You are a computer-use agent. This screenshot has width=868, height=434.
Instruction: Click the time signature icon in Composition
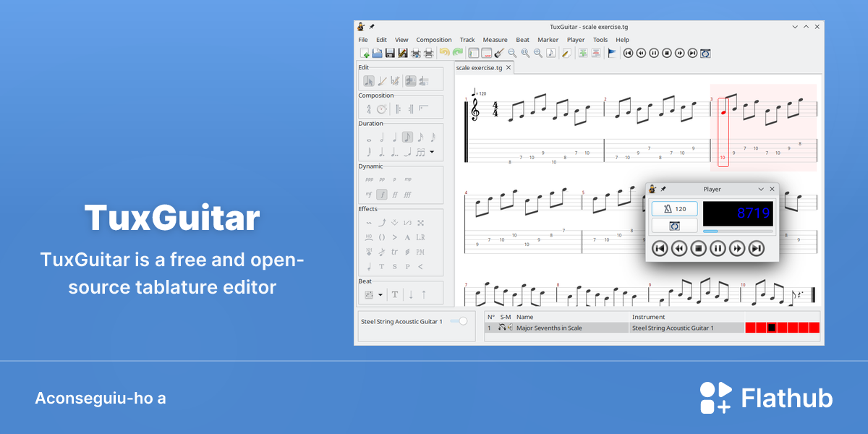click(x=368, y=109)
